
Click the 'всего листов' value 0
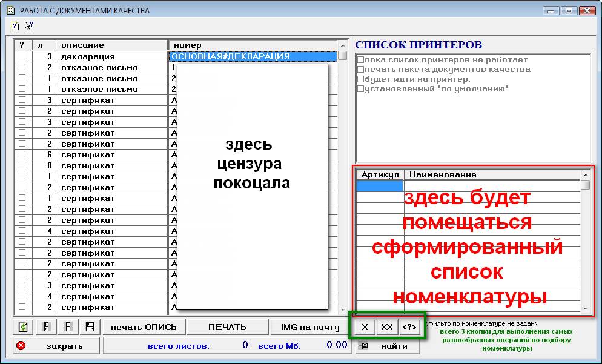coord(245,345)
